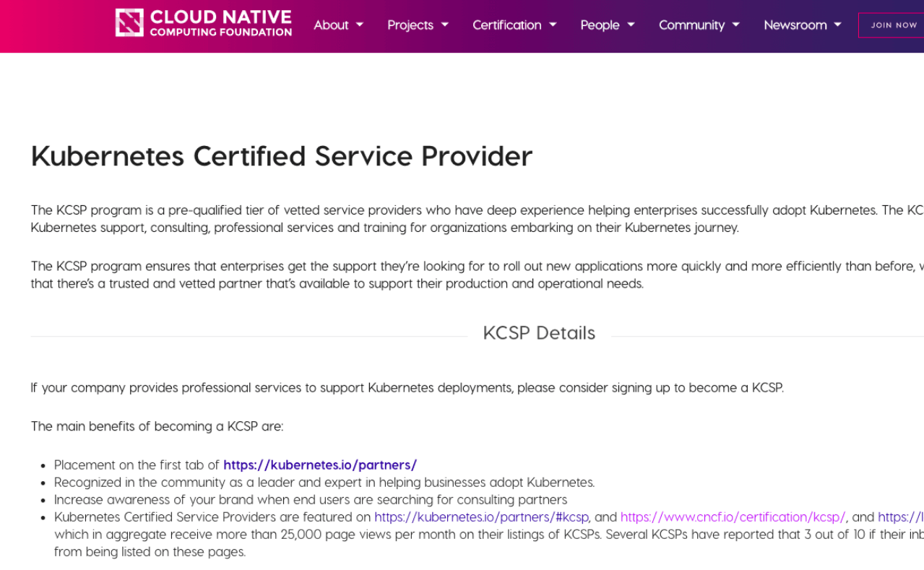The image size is (924, 570).
Task: Expand the Certification dropdown arrow
Action: (x=553, y=25)
